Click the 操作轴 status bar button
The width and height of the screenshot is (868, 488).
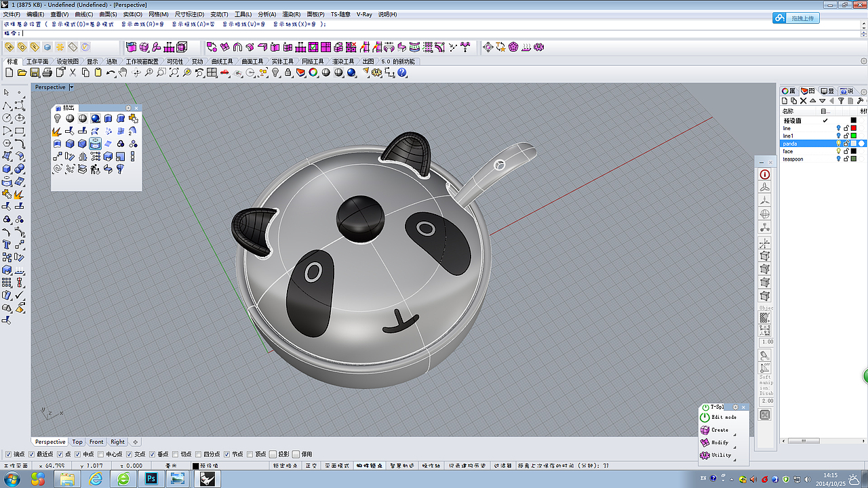tap(430, 466)
